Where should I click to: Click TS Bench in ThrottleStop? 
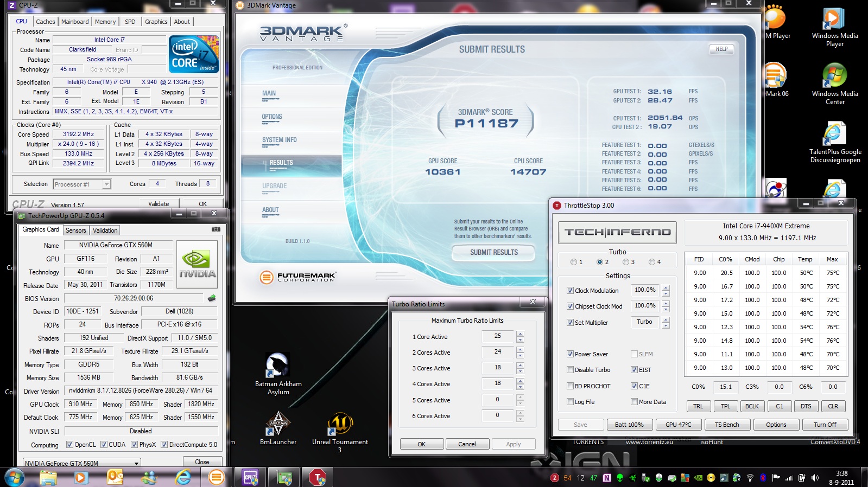tap(726, 425)
